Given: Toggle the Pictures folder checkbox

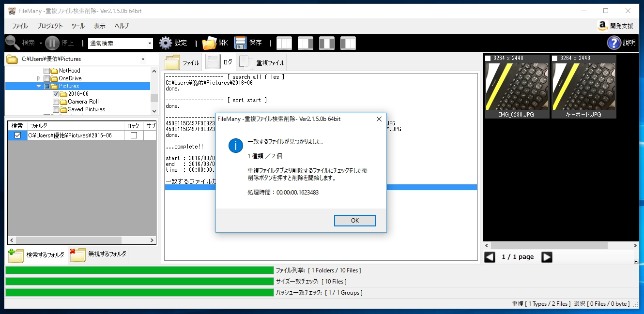Looking at the screenshot, I should pos(47,86).
